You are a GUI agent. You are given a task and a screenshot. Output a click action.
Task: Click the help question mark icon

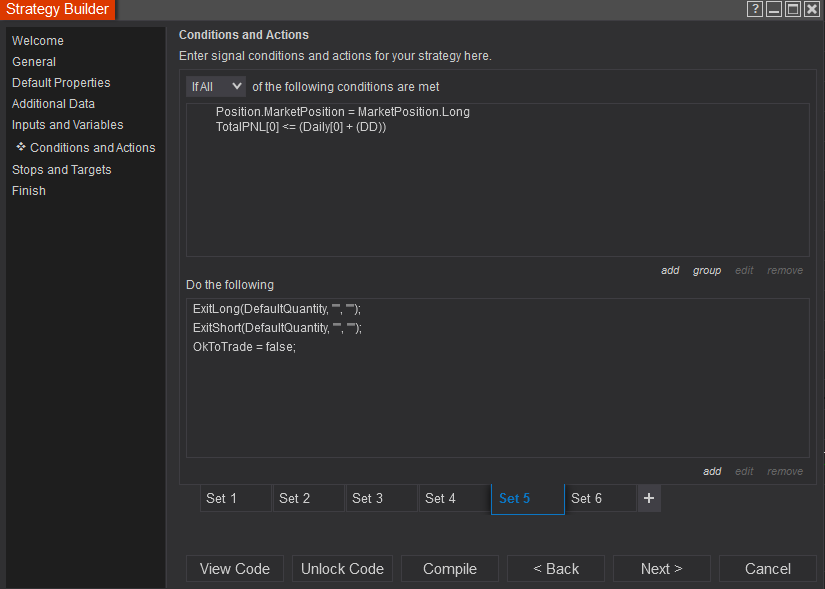coord(756,9)
